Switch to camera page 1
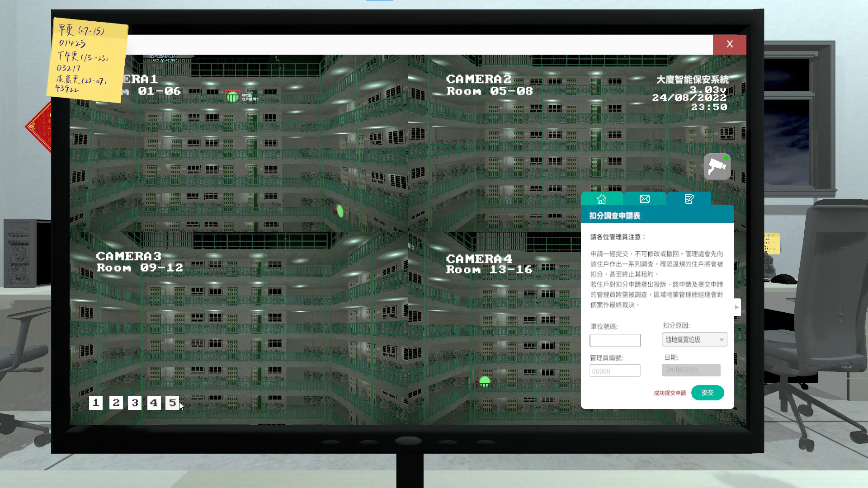This screenshot has width=868, height=488. click(96, 403)
